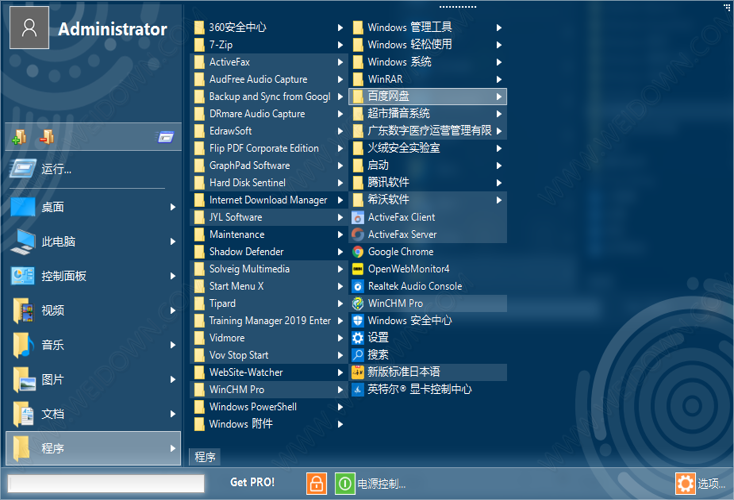The width and height of the screenshot is (734, 500).
Task: Open the Shadow Defender folder entry
Action: pyautogui.click(x=269, y=252)
